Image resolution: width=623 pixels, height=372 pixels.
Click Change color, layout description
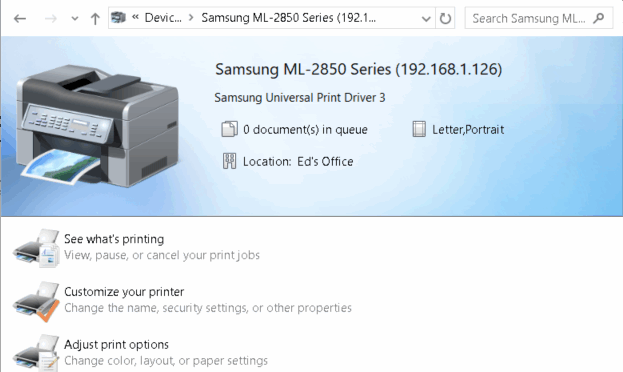[166, 361]
